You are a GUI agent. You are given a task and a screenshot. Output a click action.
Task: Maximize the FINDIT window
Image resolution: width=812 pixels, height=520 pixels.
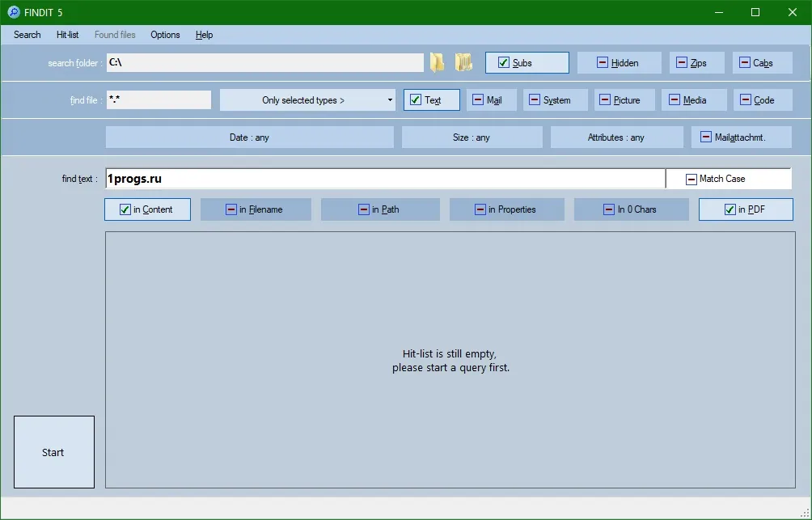pos(755,12)
